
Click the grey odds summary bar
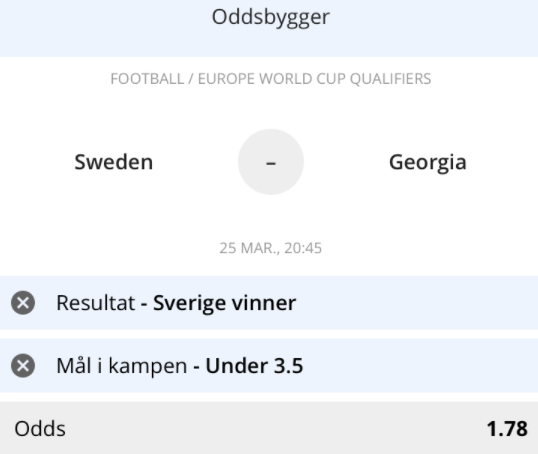(269, 428)
